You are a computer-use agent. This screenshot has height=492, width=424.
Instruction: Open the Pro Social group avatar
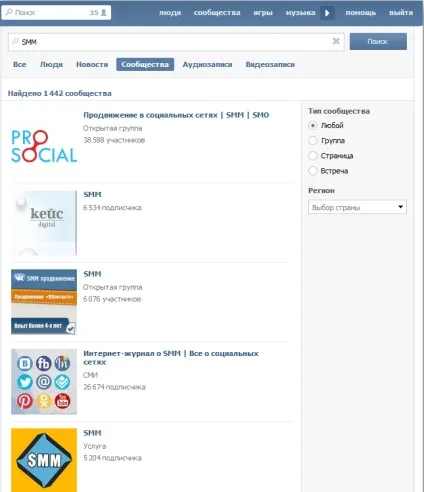tap(44, 146)
